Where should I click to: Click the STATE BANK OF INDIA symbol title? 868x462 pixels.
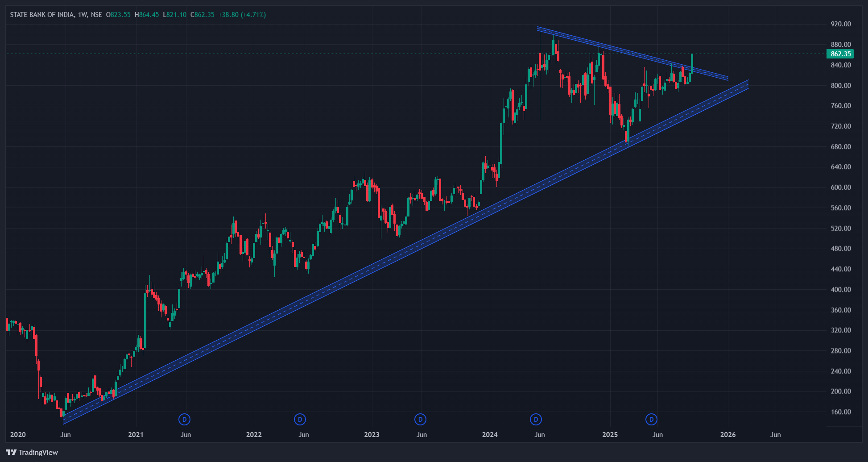[x=42, y=15]
